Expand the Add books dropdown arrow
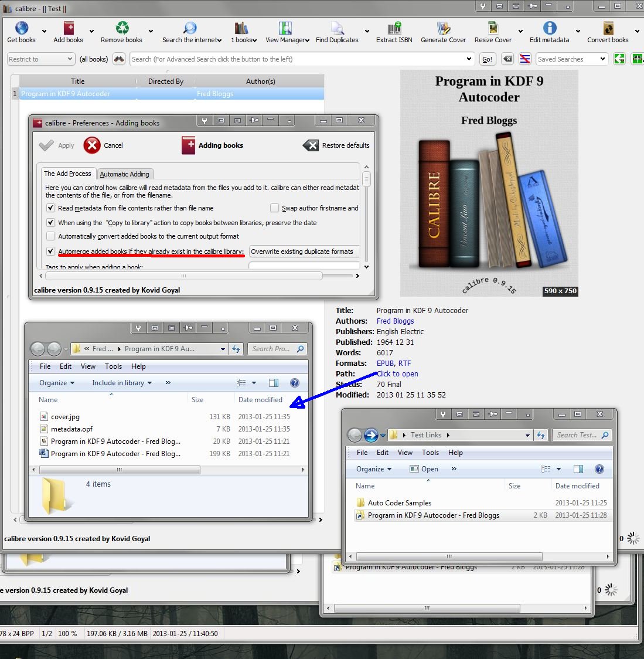 pos(91,31)
